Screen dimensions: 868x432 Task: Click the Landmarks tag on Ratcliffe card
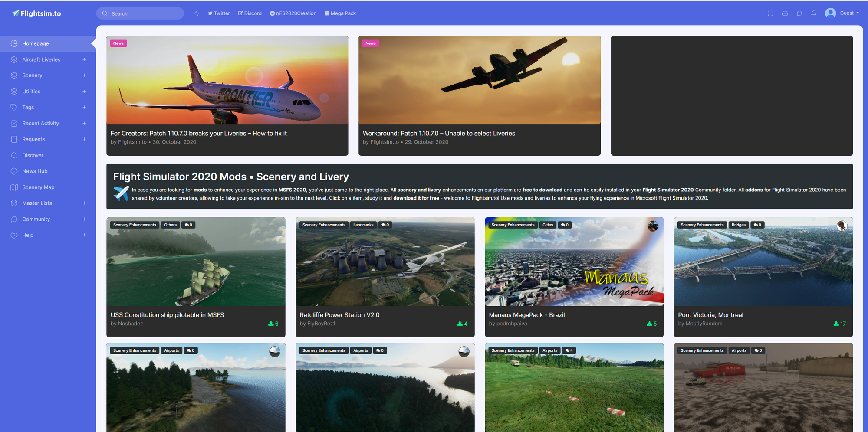363,225
